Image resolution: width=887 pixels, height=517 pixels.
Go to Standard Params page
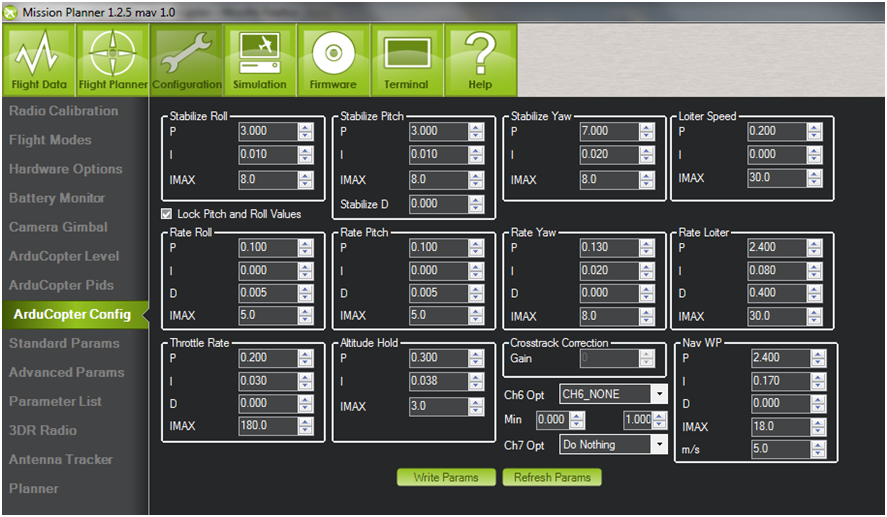64,343
